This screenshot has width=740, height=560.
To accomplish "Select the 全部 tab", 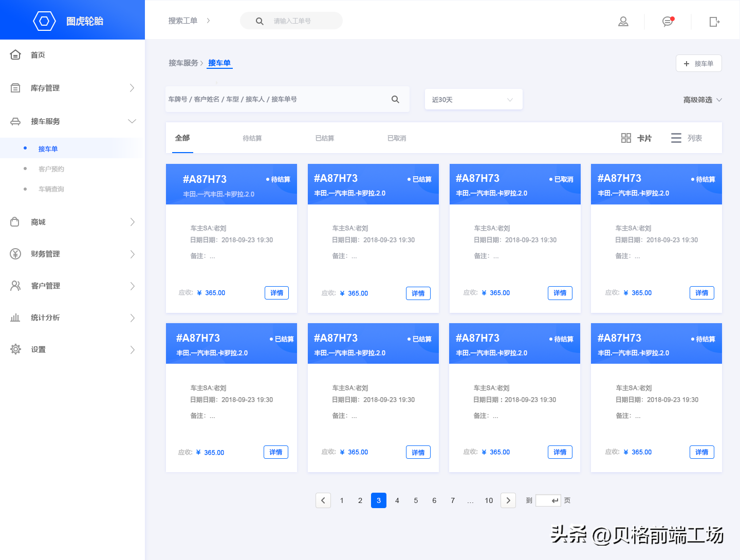I will (182, 138).
